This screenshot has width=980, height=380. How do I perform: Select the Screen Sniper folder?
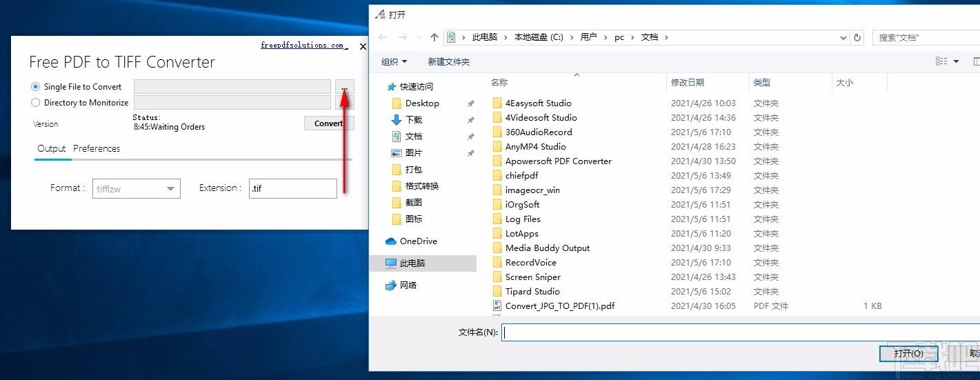(x=533, y=277)
